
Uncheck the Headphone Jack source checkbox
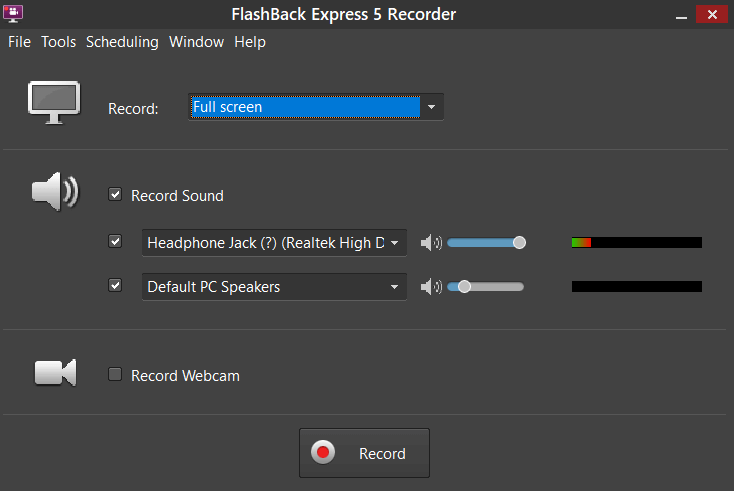pyautogui.click(x=115, y=241)
